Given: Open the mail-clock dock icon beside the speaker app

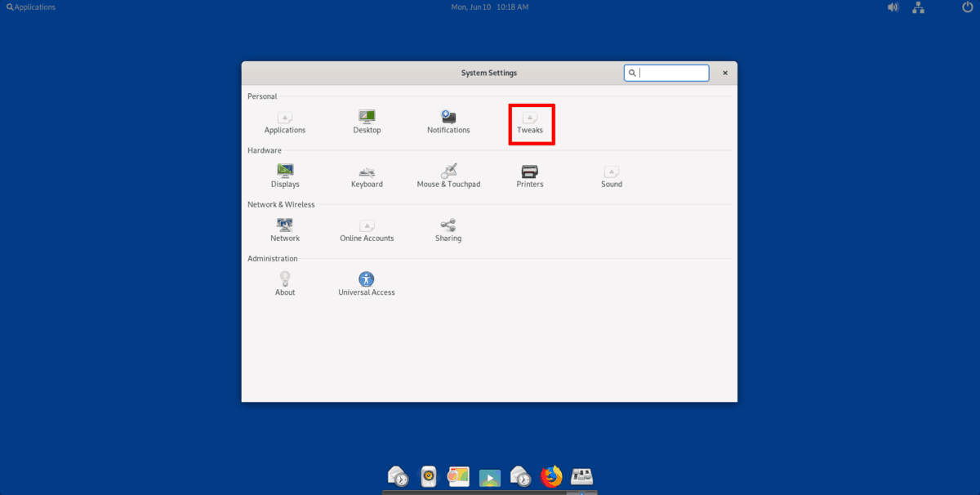Looking at the screenshot, I should coord(398,475).
